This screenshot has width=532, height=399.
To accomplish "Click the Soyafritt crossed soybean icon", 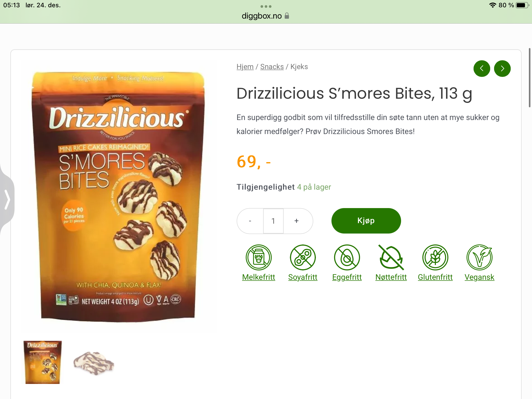I will pos(303,257).
